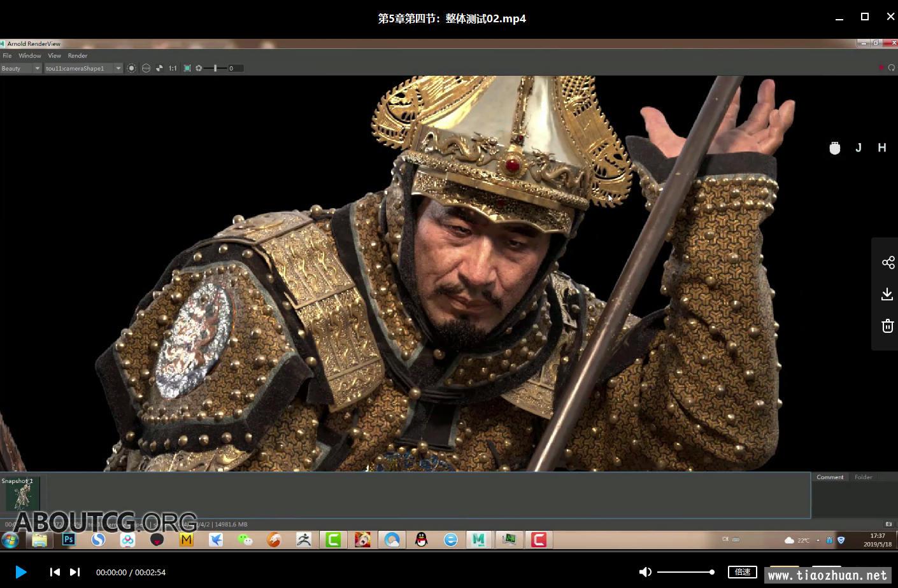Toggle the crop region icon
The image size is (898, 588).
tap(187, 68)
